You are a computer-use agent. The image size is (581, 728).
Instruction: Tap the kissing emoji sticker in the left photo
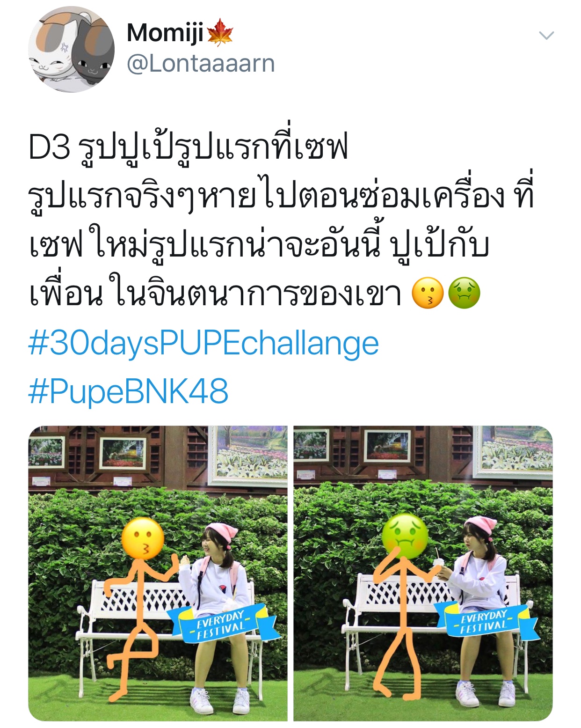click(x=143, y=539)
